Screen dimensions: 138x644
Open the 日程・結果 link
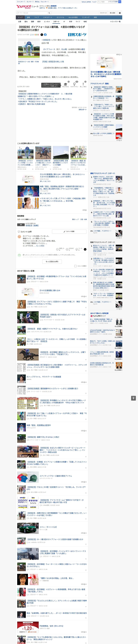click(x=83, y=219)
